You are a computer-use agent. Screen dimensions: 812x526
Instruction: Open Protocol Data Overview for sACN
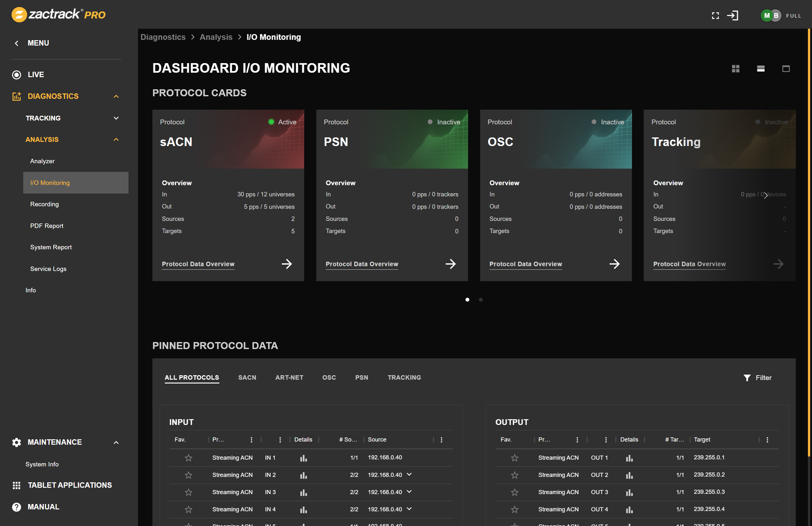click(198, 264)
